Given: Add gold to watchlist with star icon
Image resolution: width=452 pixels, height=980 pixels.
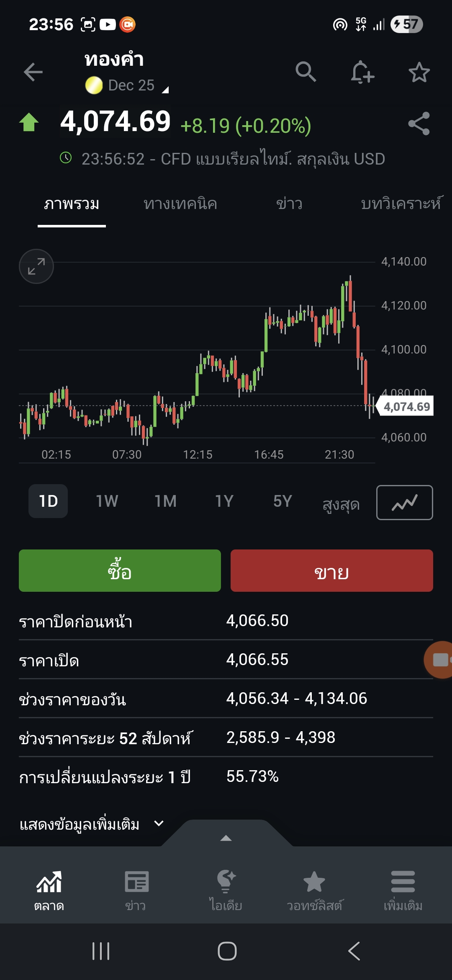Looking at the screenshot, I should coord(419,72).
